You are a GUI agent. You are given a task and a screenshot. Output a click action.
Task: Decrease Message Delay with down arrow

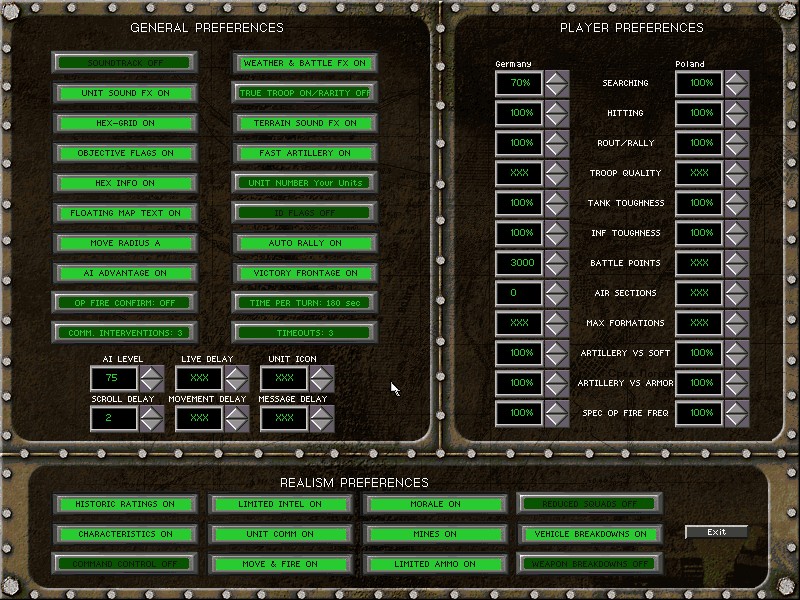click(x=322, y=424)
